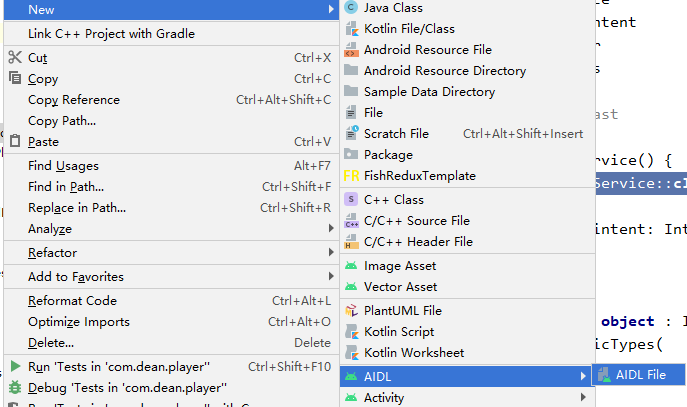Click the Debug bug icon
This screenshot has height=407, width=687.
pos(15,387)
